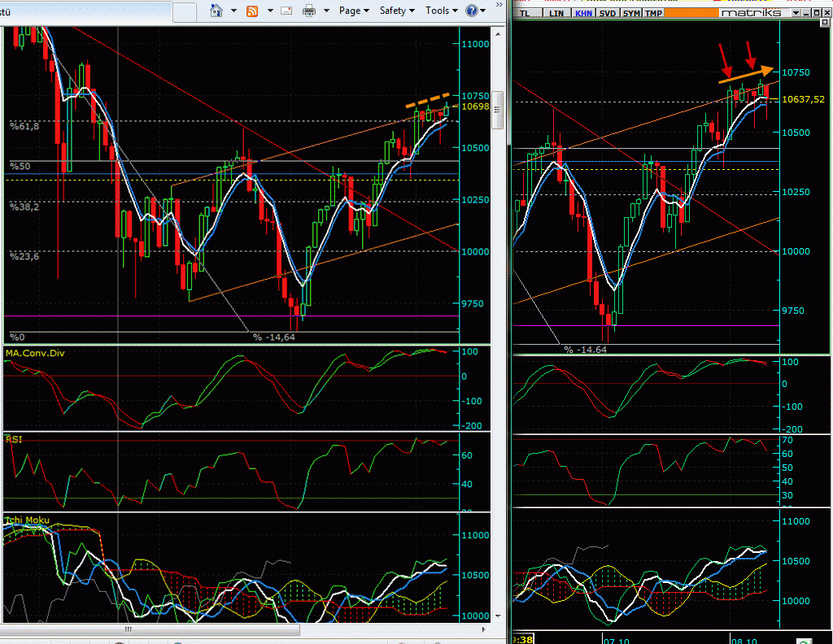The width and height of the screenshot is (833, 644).
Task: Select the TL tab in Matriks
Action: pyautogui.click(x=526, y=13)
